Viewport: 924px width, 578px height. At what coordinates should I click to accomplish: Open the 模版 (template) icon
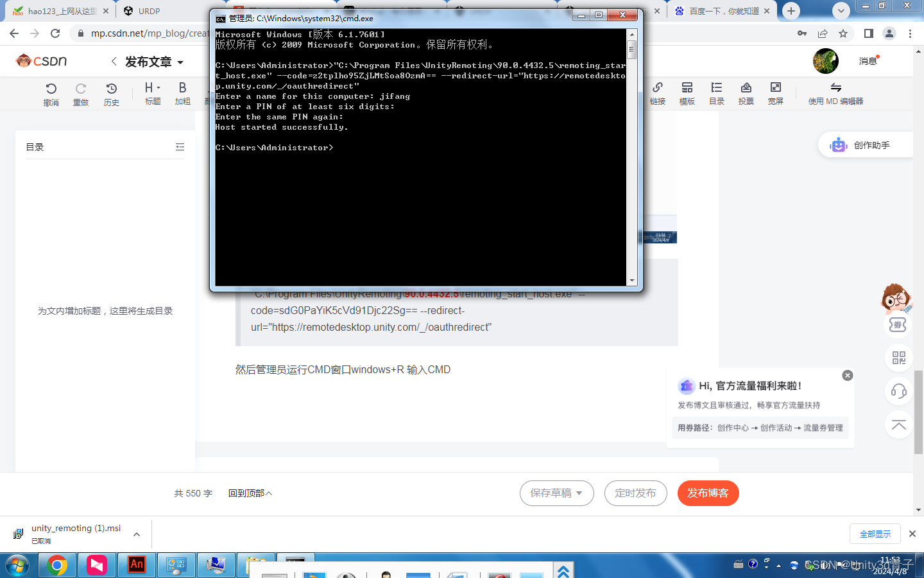click(687, 93)
